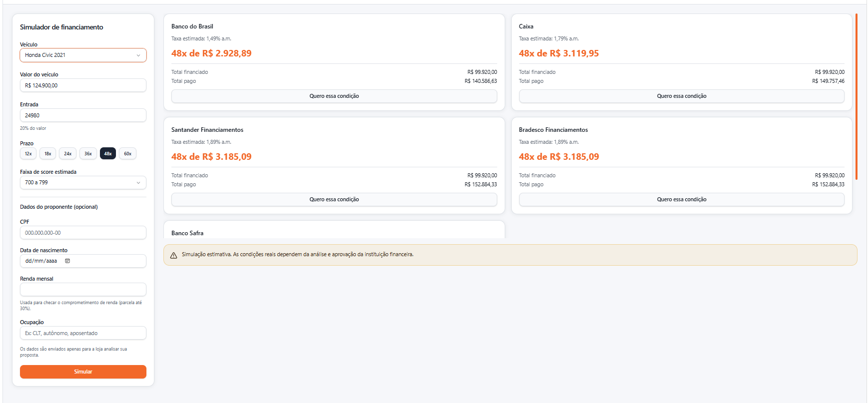The image size is (868, 403).
Task: Click the Banco do Brasil 48x de R$ 2.928,89 installment
Action: coord(211,53)
